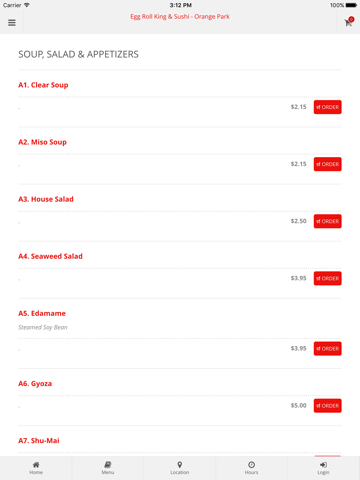Screen dimensions: 360x480
Task: Open the Hours clock icon
Action: coord(252,465)
